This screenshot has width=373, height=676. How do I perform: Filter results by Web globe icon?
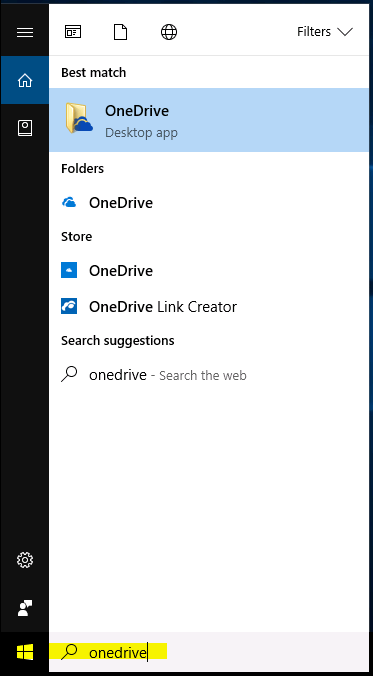[x=169, y=32]
